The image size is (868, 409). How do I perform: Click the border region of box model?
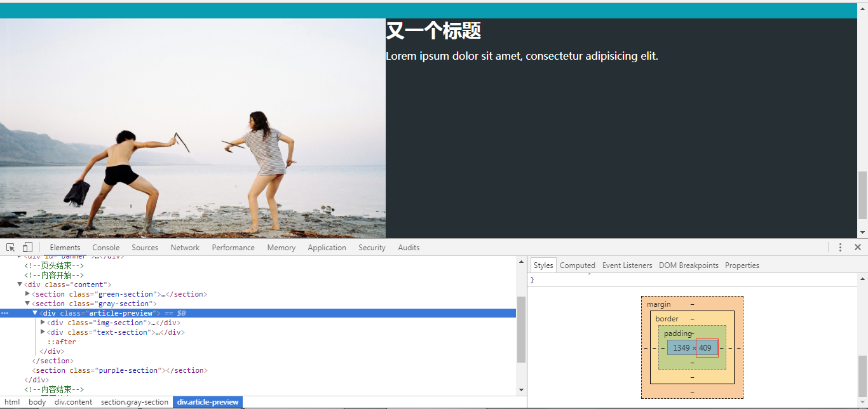click(x=692, y=379)
